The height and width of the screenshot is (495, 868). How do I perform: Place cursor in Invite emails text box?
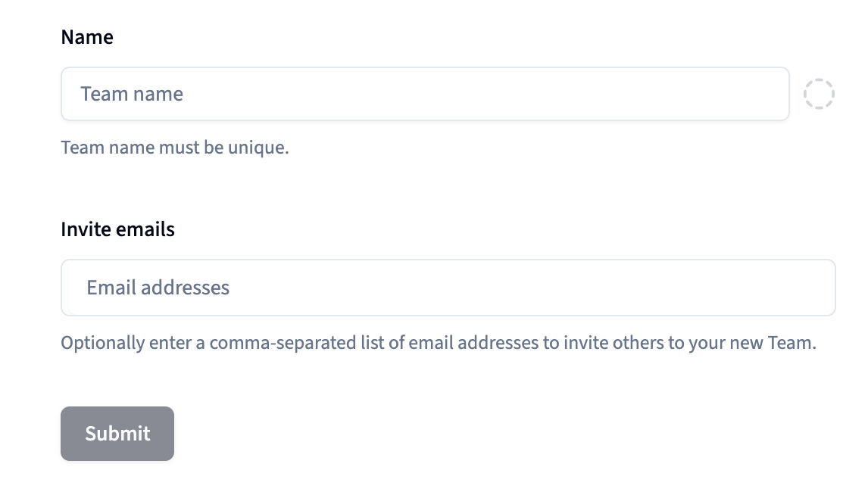(447, 288)
